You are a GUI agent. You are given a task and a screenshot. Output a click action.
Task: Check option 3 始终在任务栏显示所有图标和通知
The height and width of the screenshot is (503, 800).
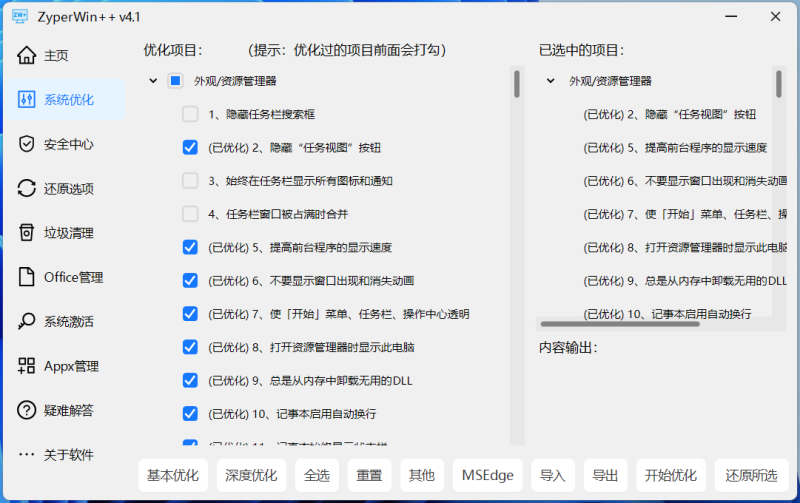tap(190, 181)
